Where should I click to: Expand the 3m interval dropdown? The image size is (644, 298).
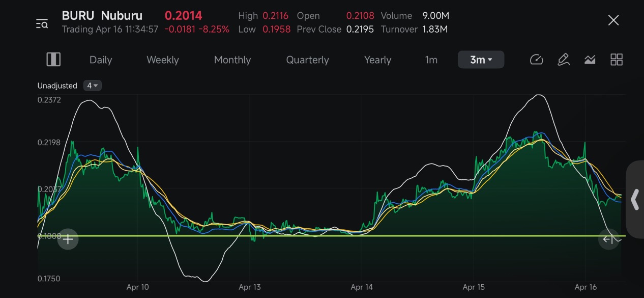[x=481, y=60]
